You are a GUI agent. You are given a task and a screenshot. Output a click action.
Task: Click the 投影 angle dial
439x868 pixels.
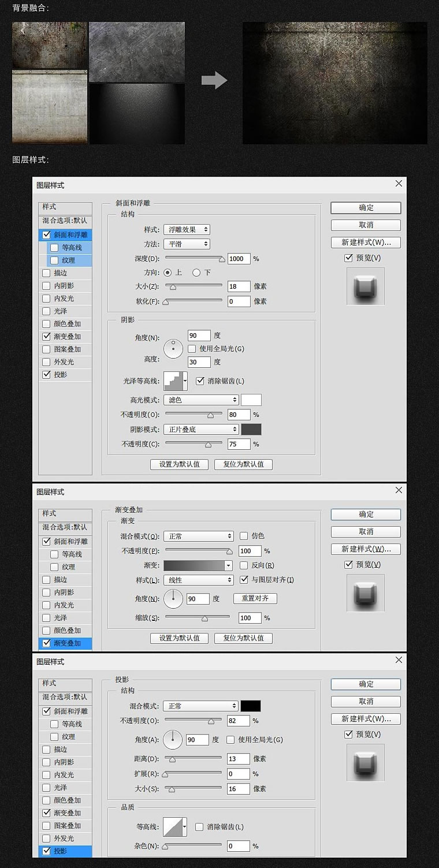173,739
